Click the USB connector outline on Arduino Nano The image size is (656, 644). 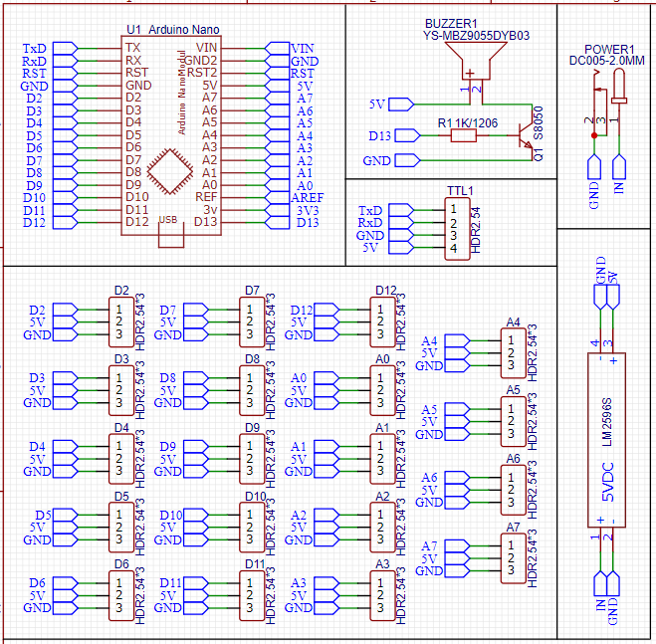point(171,235)
